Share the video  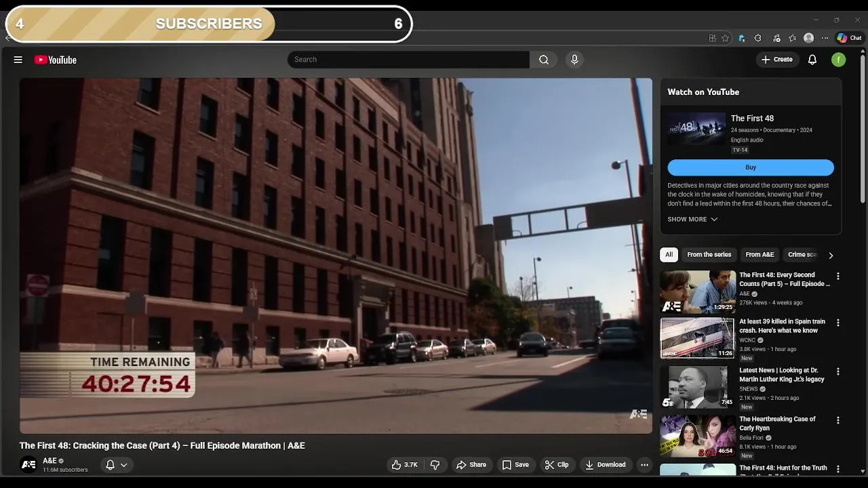[x=471, y=465]
